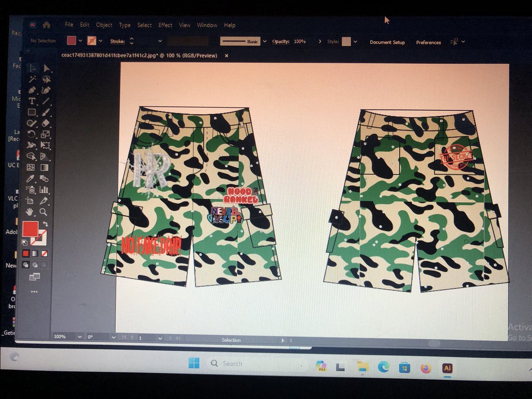Screen dimensions: 532x399
Task: Open the zoom level dropdown at bottom
Action: 79,337
